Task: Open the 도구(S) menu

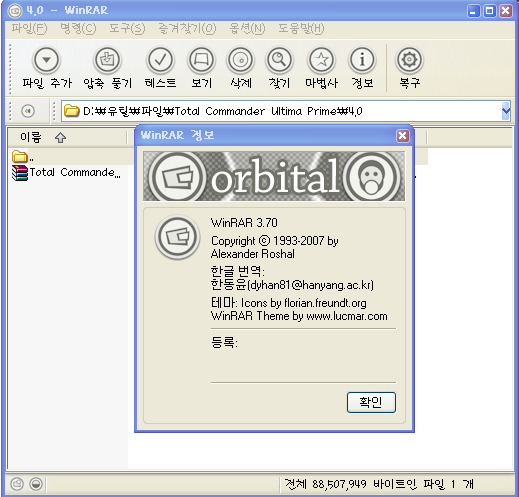Action: pyautogui.click(x=127, y=29)
